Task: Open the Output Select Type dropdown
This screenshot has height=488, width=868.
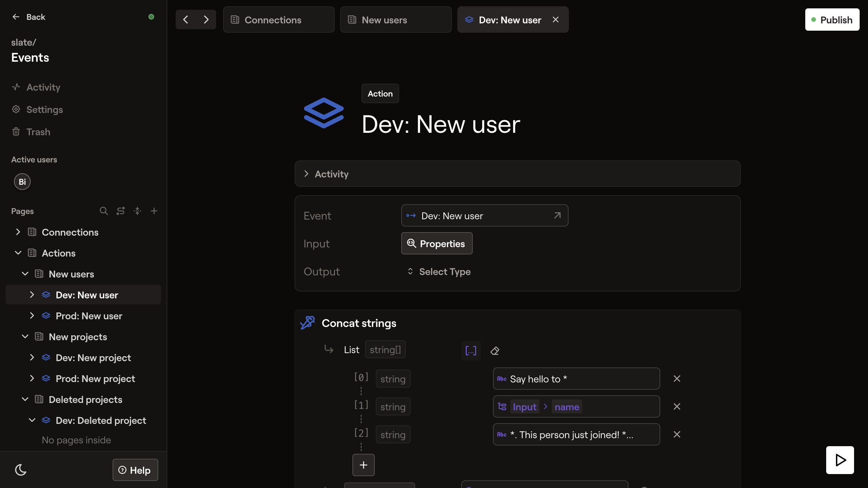Action: pyautogui.click(x=439, y=271)
